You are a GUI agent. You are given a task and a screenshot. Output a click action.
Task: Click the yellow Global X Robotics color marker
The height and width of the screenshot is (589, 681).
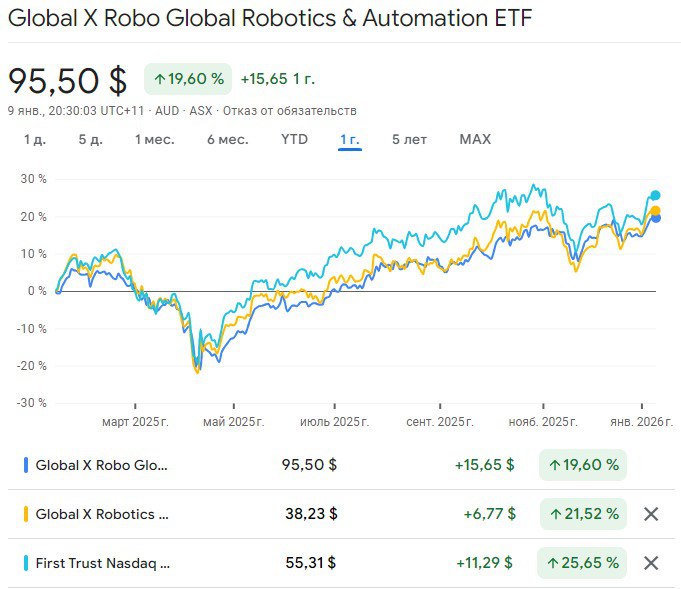pos(25,514)
